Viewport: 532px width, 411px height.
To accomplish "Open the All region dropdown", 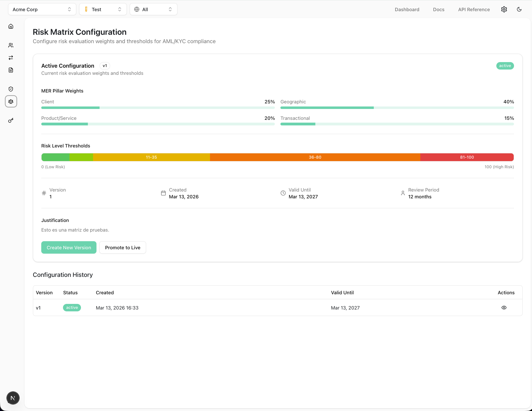I will [154, 9].
